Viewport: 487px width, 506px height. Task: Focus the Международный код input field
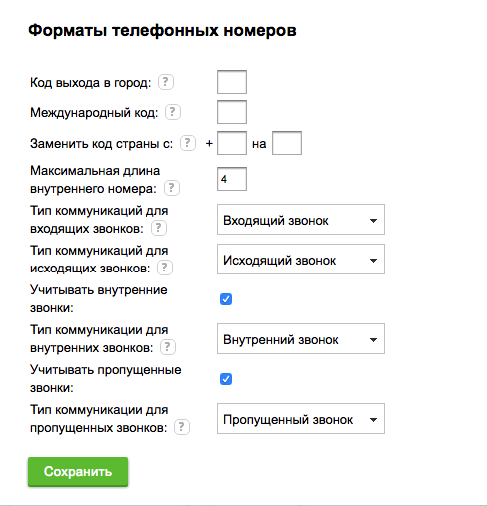(x=232, y=112)
